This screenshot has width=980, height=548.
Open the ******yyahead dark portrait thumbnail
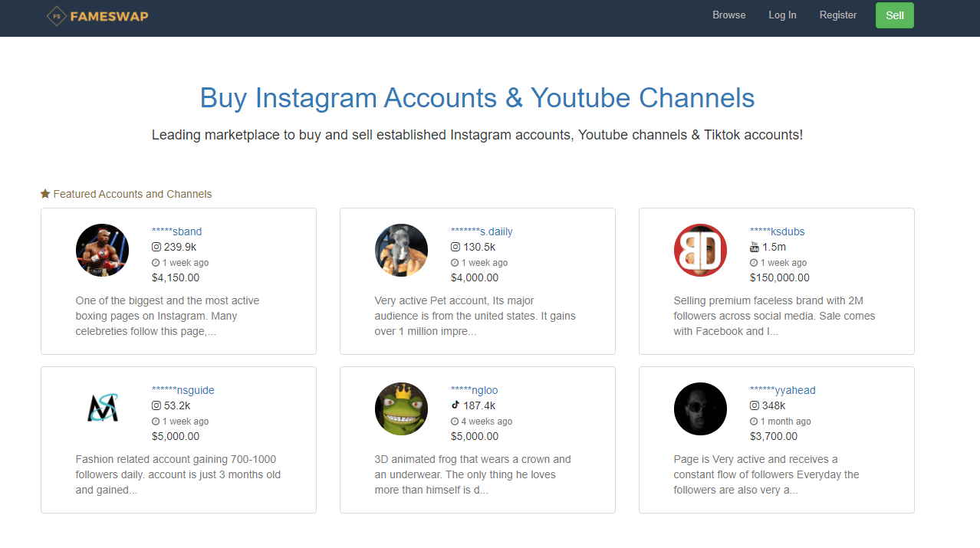[x=700, y=409]
